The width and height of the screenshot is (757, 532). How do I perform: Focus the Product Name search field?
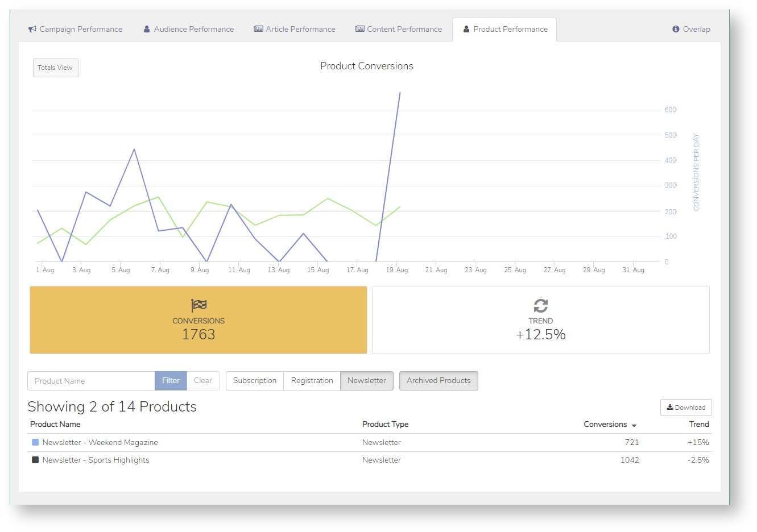(91, 381)
